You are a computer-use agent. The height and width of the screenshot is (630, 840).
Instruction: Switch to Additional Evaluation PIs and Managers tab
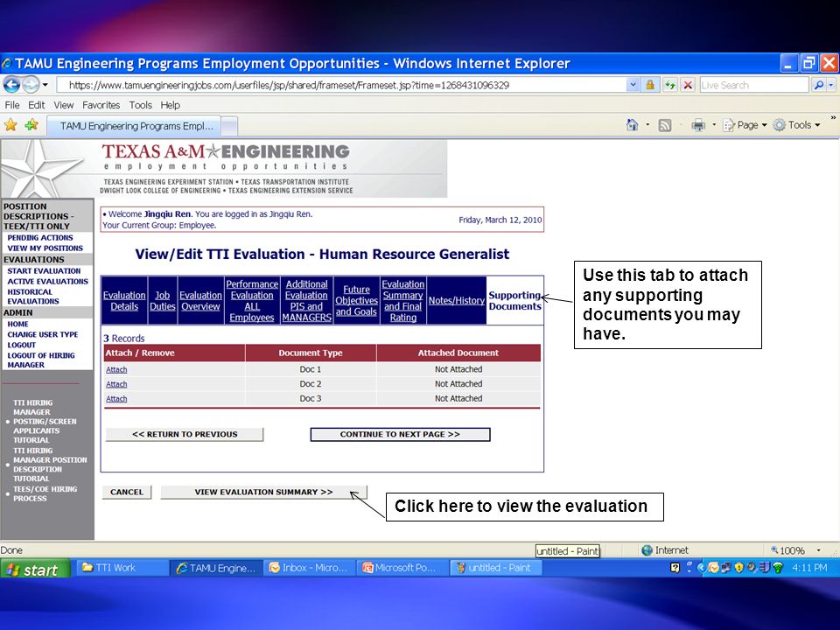pyautogui.click(x=306, y=300)
